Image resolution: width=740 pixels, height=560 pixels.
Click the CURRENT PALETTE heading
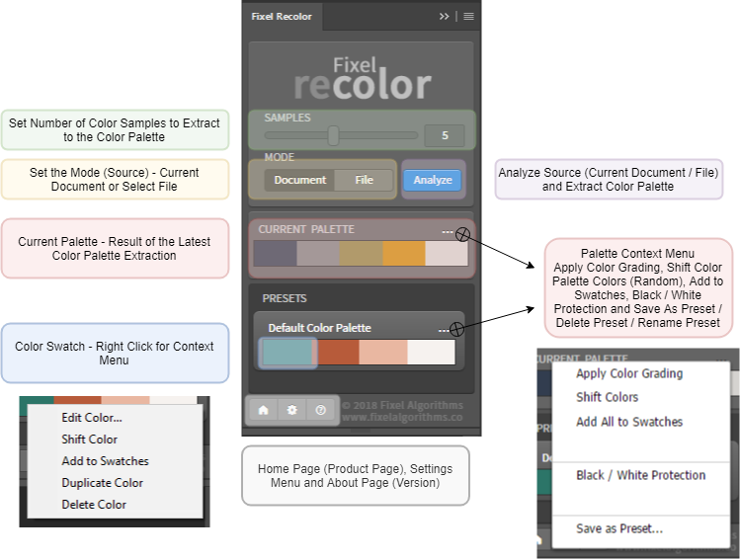(306, 229)
